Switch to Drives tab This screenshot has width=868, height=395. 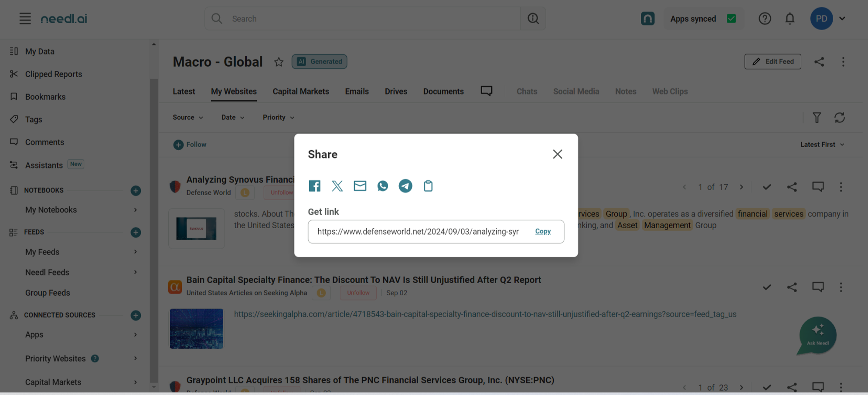(396, 91)
